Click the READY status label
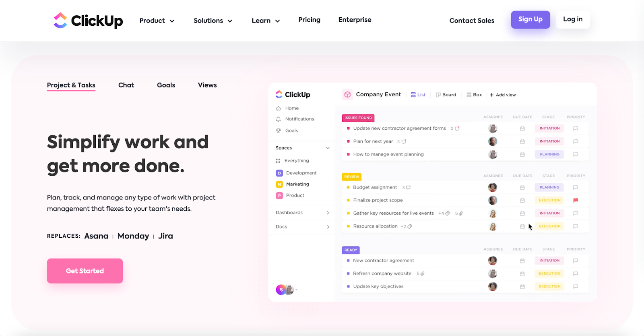The image size is (644, 336). coord(351,250)
